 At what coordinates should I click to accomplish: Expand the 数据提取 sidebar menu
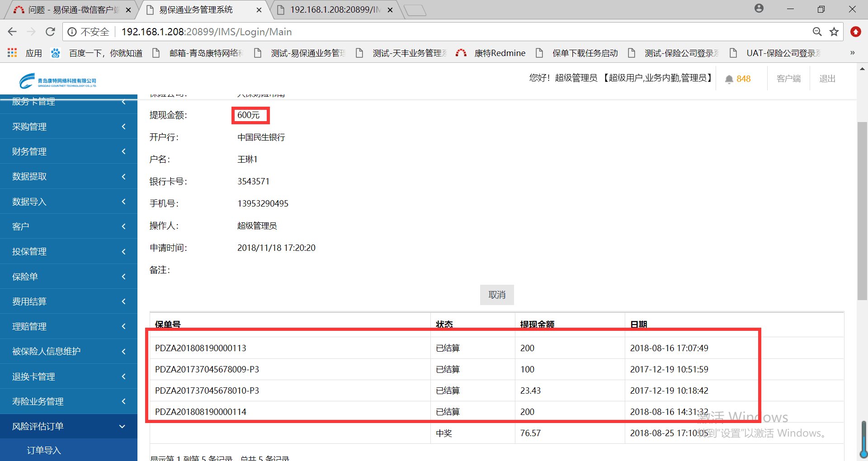[69, 176]
